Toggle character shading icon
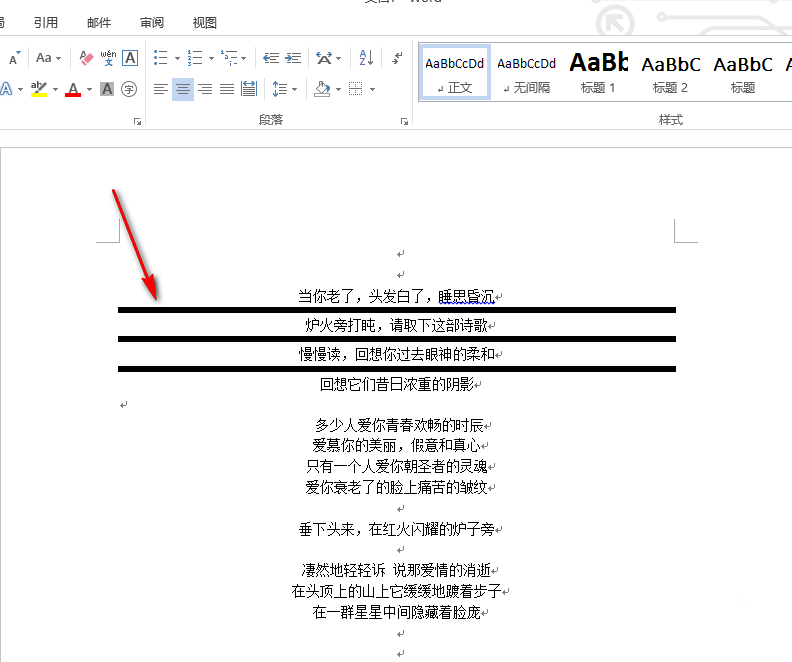The width and height of the screenshot is (792, 662). click(x=107, y=89)
